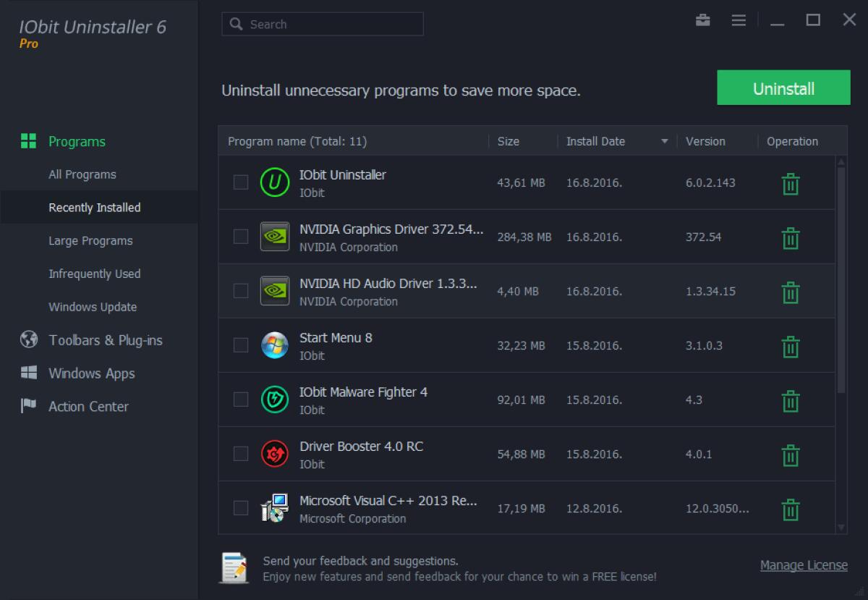Open the Install Date sort dropdown arrow
Screen dimensions: 868x600
pos(665,141)
